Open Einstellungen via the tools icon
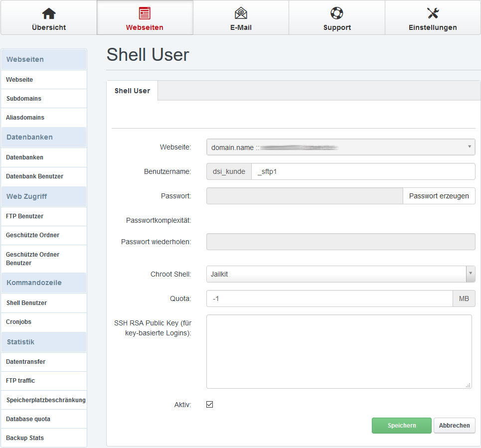Image resolution: width=481 pixels, height=448 pixels. coord(433,13)
